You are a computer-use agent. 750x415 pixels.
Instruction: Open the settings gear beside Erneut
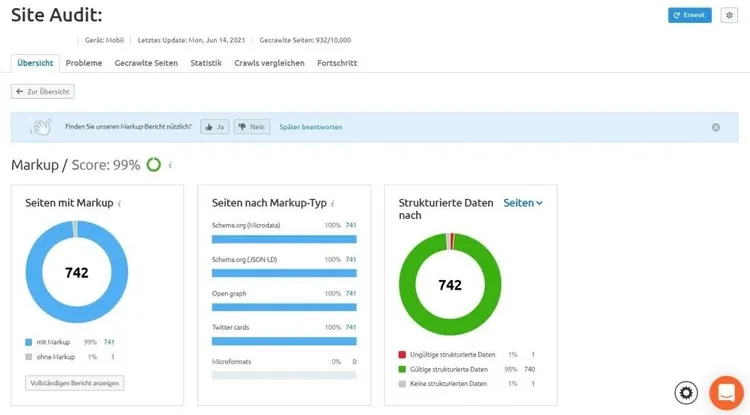(729, 15)
